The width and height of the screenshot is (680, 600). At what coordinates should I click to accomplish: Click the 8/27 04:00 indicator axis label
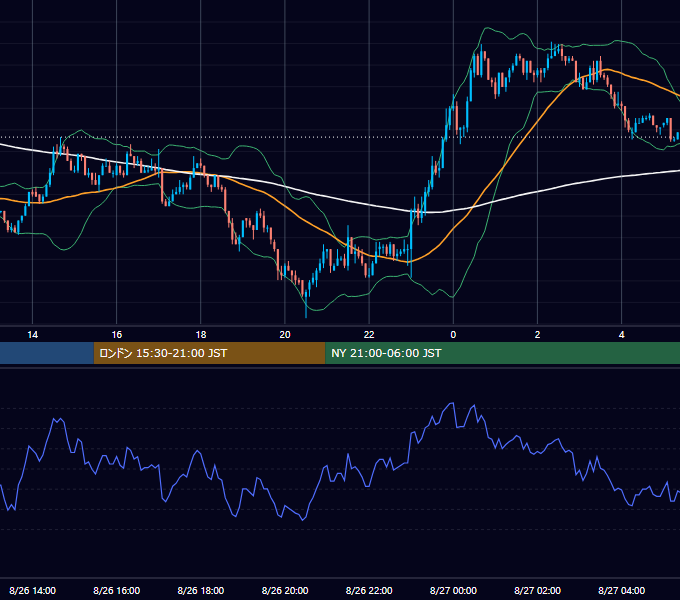621,591
